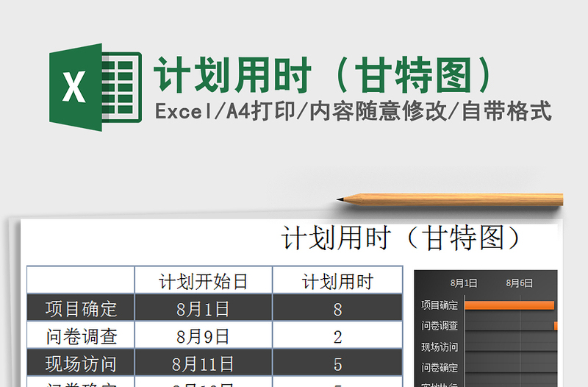Select the 计划开始日 column header

point(204,280)
